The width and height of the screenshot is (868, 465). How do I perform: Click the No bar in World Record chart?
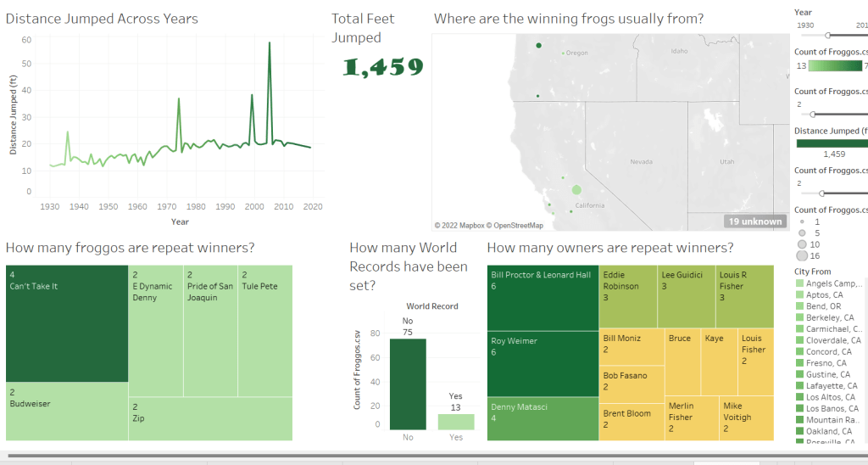pos(407,384)
